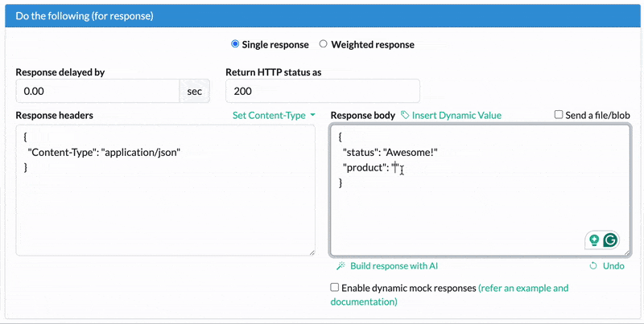Viewport: 644px width, 324px height.
Task: Click the Response headers label
Action: pos(54,115)
